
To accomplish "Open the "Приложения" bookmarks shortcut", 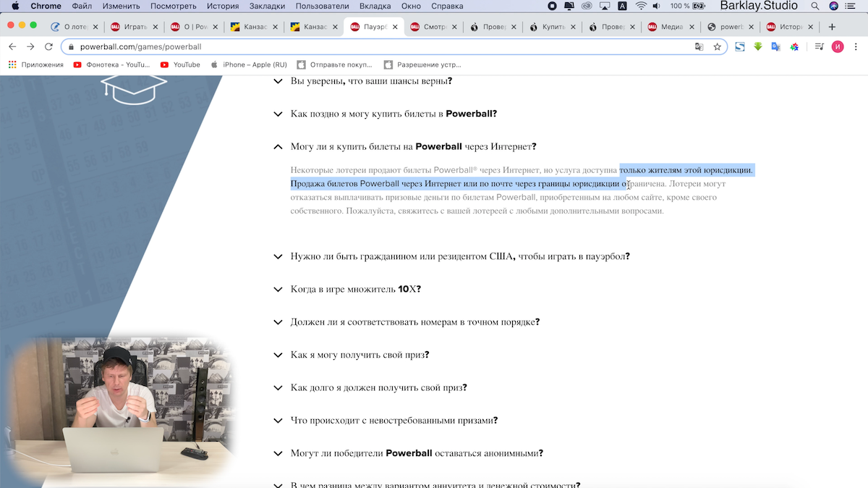I will (36, 64).
